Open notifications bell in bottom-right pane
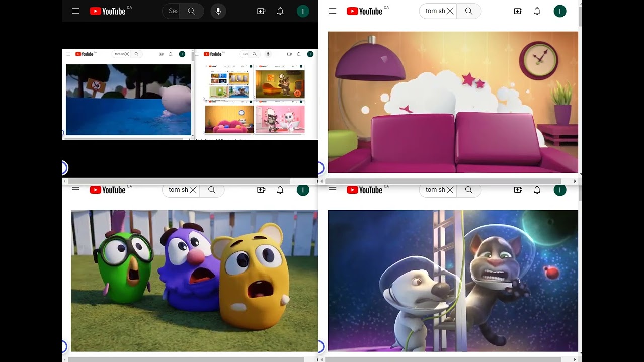The width and height of the screenshot is (644, 362). click(x=537, y=190)
